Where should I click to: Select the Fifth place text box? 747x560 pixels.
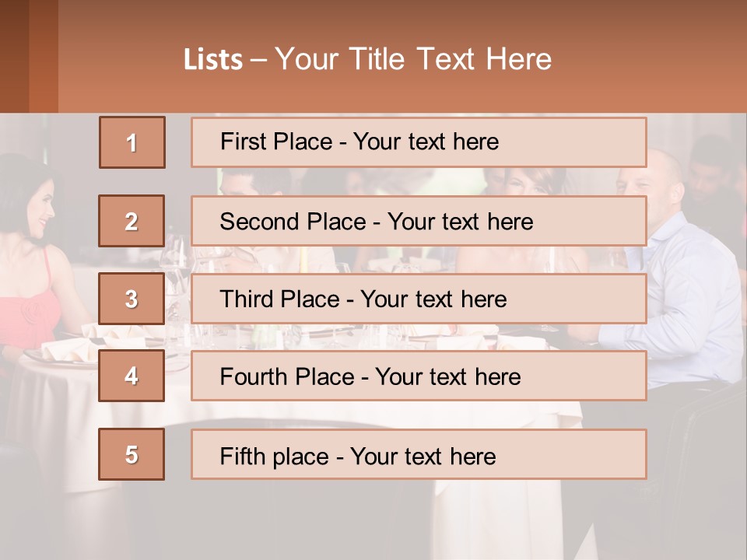(x=419, y=454)
